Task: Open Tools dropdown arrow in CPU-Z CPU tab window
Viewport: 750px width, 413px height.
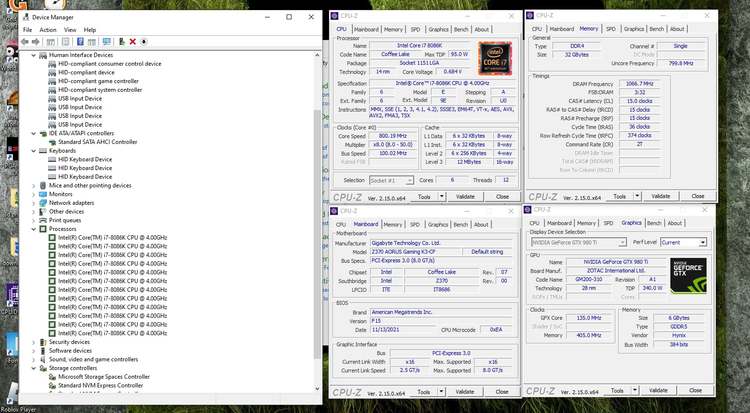Action: tap(441, 197)
